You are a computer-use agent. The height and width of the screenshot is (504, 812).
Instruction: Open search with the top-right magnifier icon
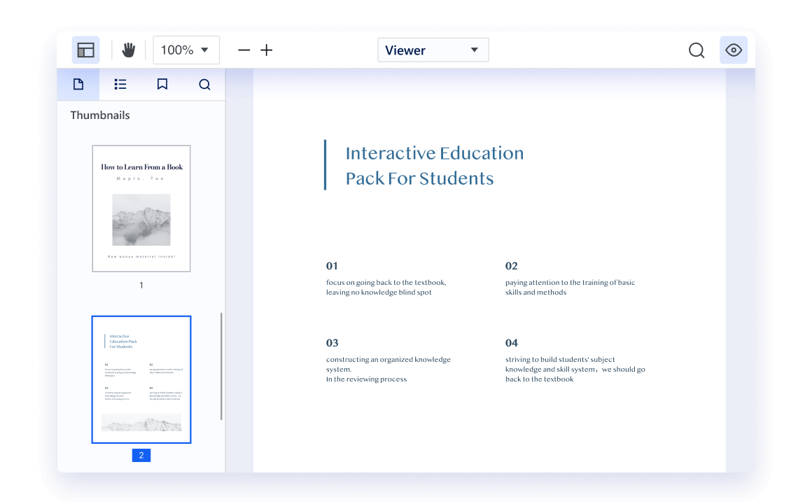point(696,50)
